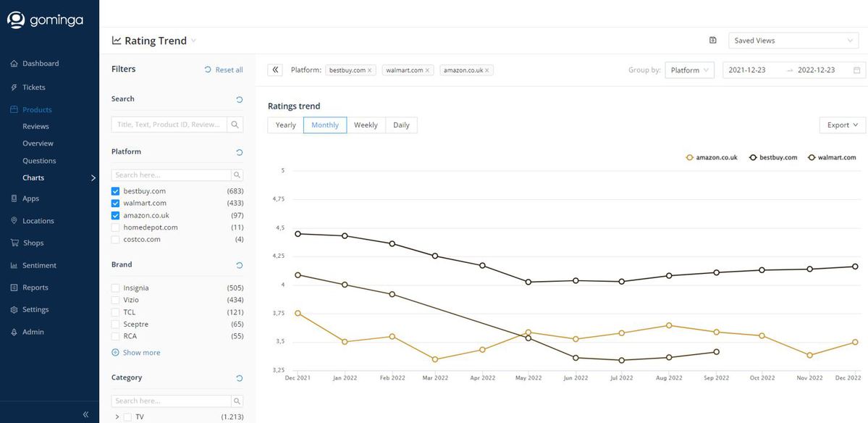Click the Show more plus icon
The image size is (868, 423).
click(115, 353)
